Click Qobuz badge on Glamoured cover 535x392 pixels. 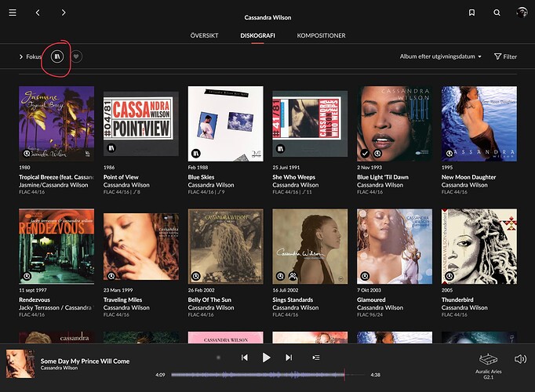365,276
